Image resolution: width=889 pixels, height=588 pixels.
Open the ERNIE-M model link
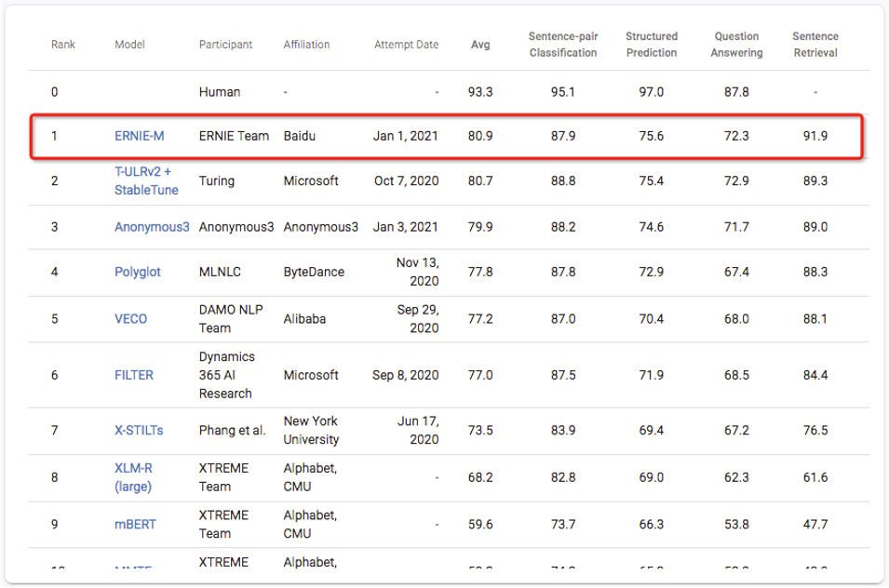(139, 136)
